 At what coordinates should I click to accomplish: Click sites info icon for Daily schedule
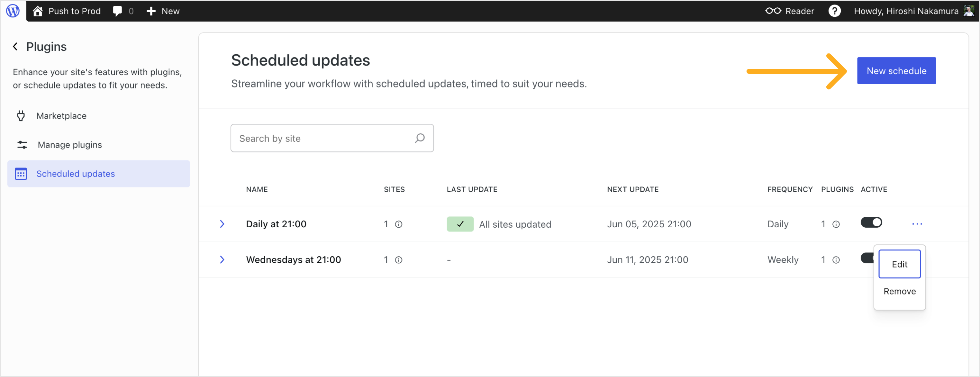click(x=398, y=224)
